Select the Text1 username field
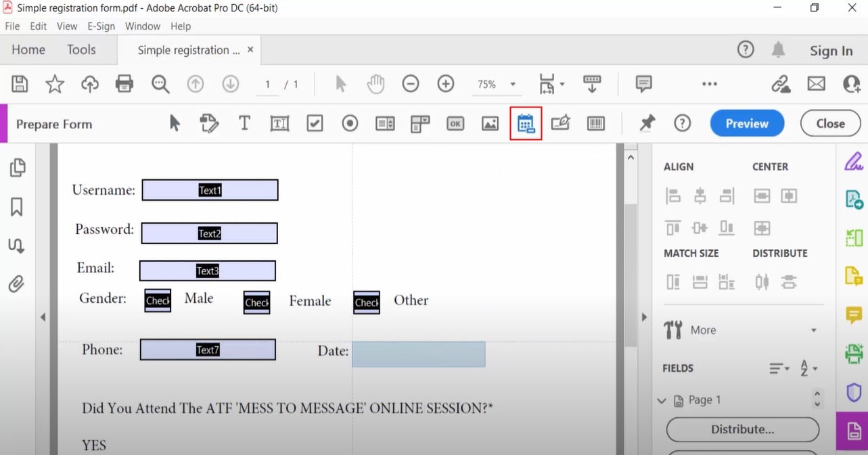Screen dimensions: 868x455 210,190
